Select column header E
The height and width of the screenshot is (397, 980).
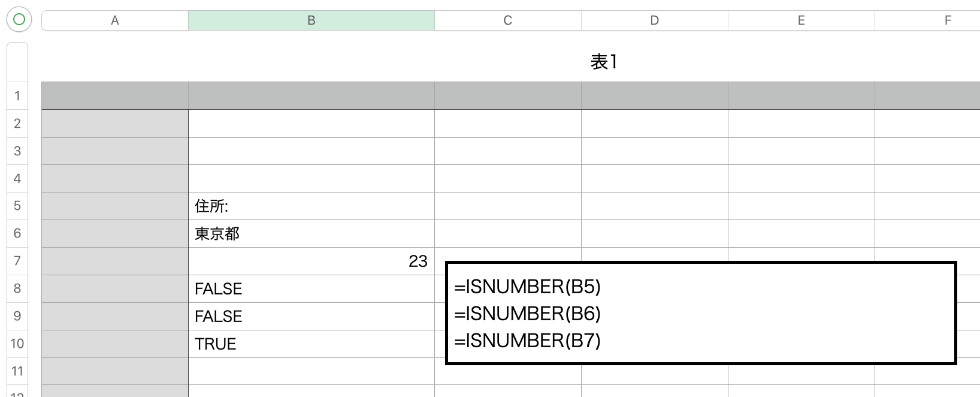click(801, 20)
